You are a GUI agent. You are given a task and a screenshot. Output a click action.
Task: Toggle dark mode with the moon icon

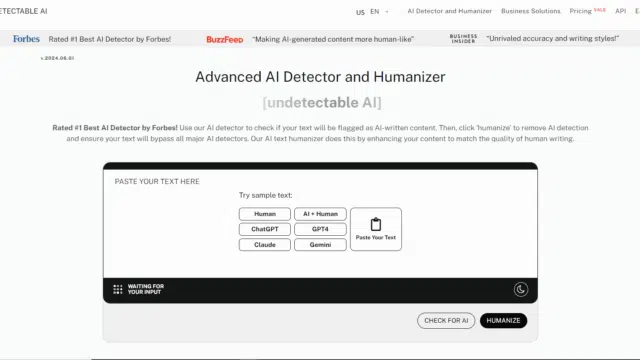[521, 289]
